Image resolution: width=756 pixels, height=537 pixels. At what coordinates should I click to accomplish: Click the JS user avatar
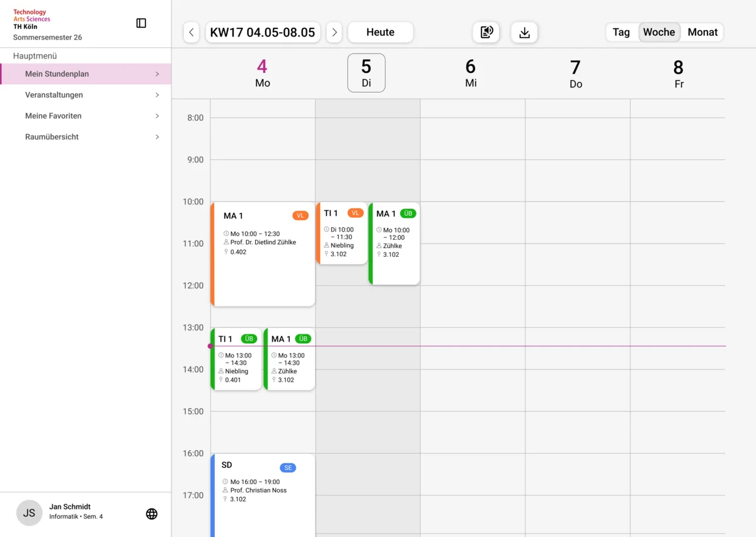(x=29, y=513)
